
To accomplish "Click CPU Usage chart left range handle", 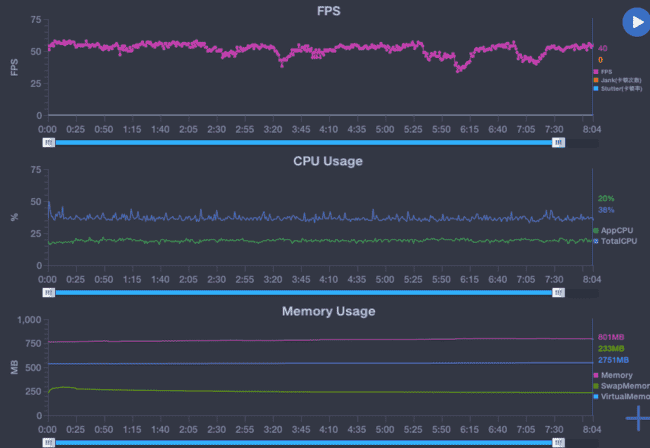I will tap(48, 293).
